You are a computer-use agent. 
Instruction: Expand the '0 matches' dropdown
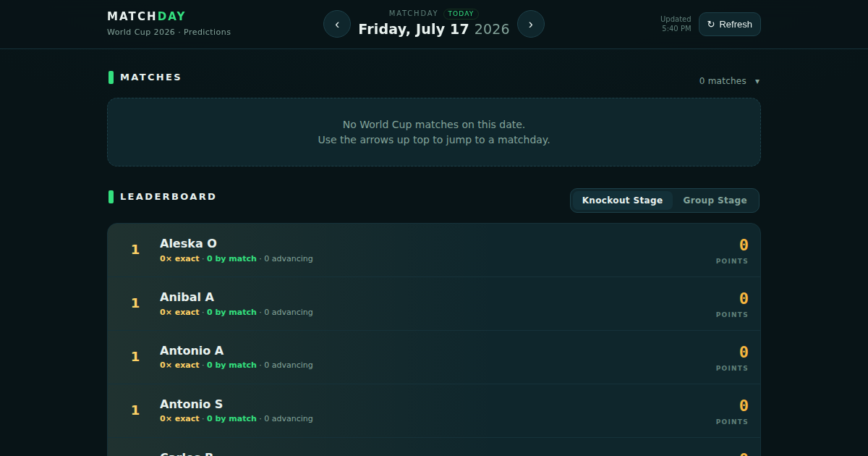pyautogui.click(x=729, y=81)
